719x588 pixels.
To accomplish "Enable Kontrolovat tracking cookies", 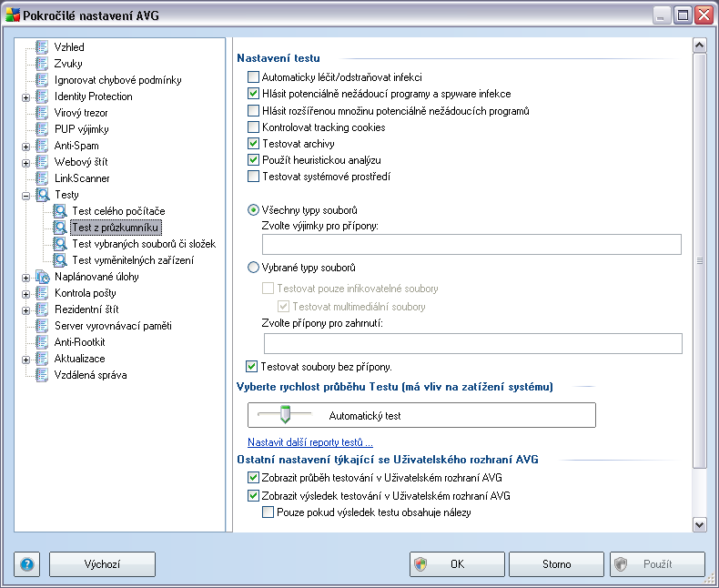I will 253,127.
